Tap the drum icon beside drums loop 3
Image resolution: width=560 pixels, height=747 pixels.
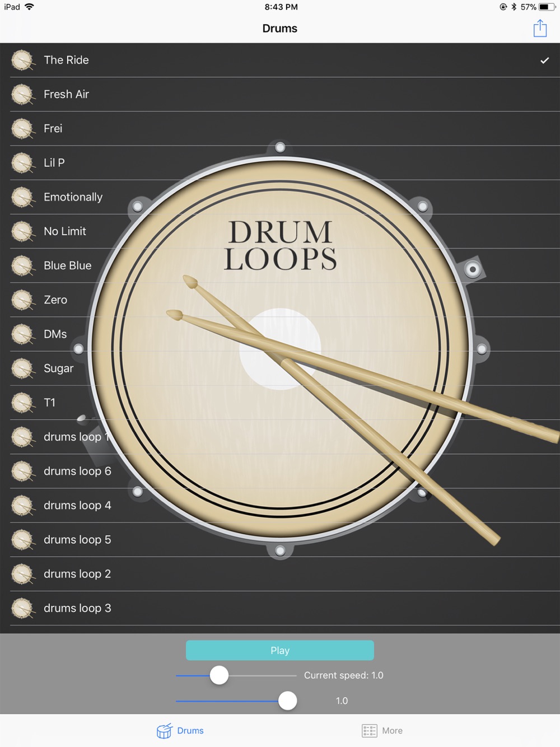23,608
